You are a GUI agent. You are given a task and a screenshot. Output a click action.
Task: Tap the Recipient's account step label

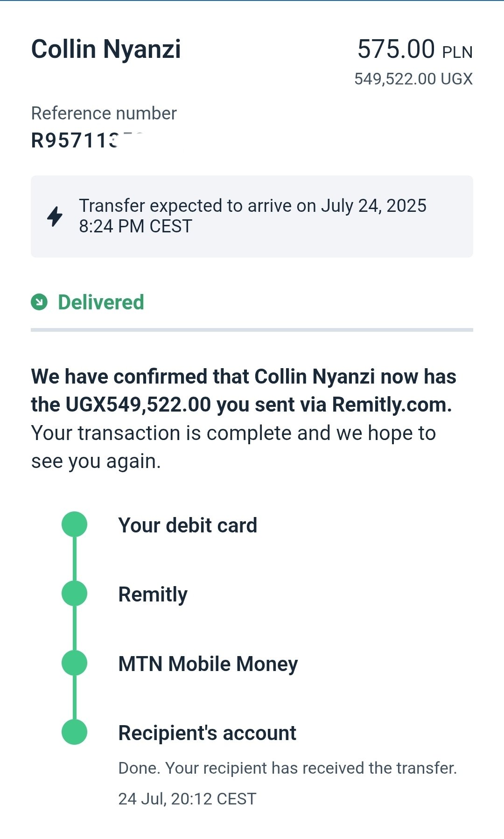[207, 733]
